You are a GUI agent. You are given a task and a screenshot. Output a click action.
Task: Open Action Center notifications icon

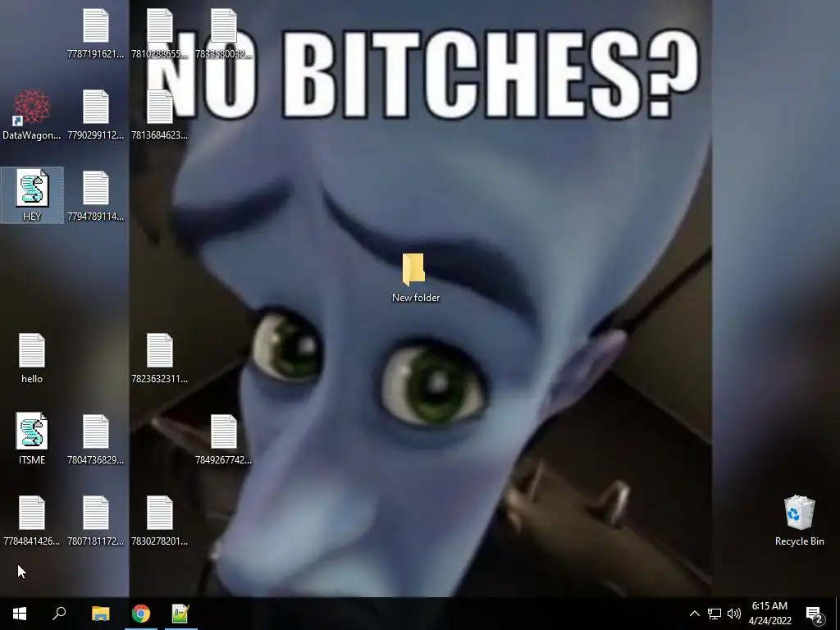[815, 614]
